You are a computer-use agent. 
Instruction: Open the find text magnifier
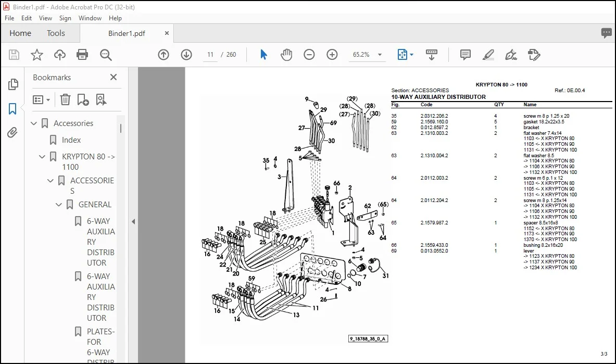coord(106,55)
